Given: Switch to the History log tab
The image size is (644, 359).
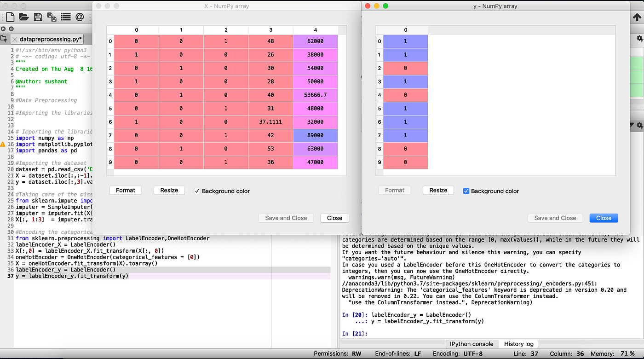Looking at the screenshot, I should coord(518,344).
